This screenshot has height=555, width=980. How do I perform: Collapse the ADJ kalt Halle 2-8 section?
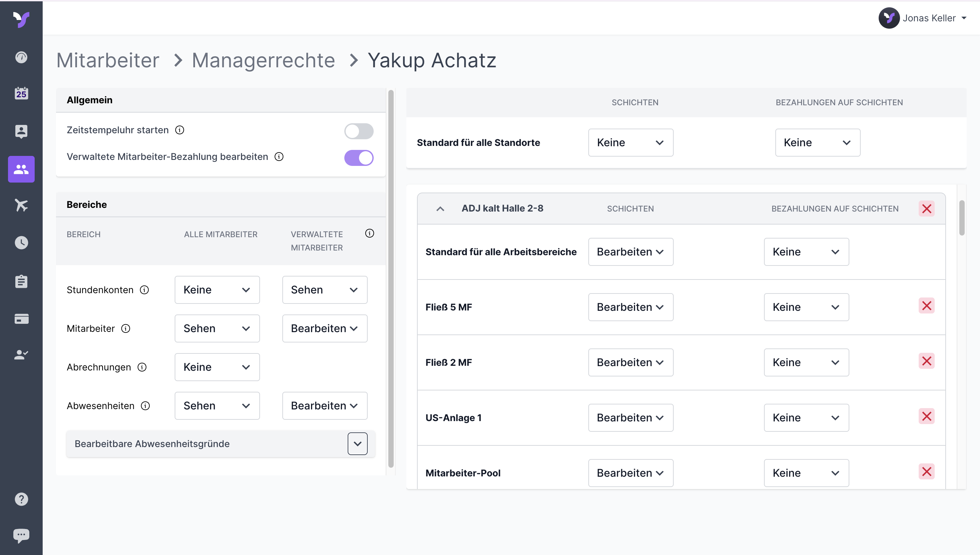tap(440, 209)
